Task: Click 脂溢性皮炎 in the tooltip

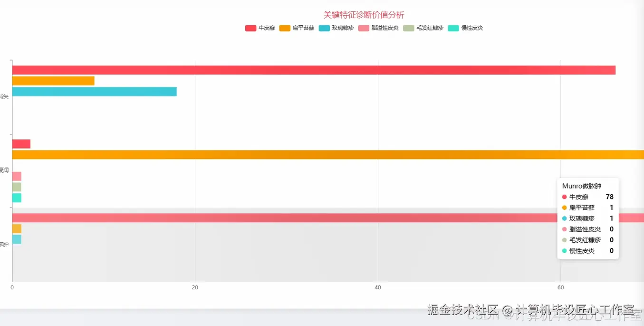Action: pos(585,229)
